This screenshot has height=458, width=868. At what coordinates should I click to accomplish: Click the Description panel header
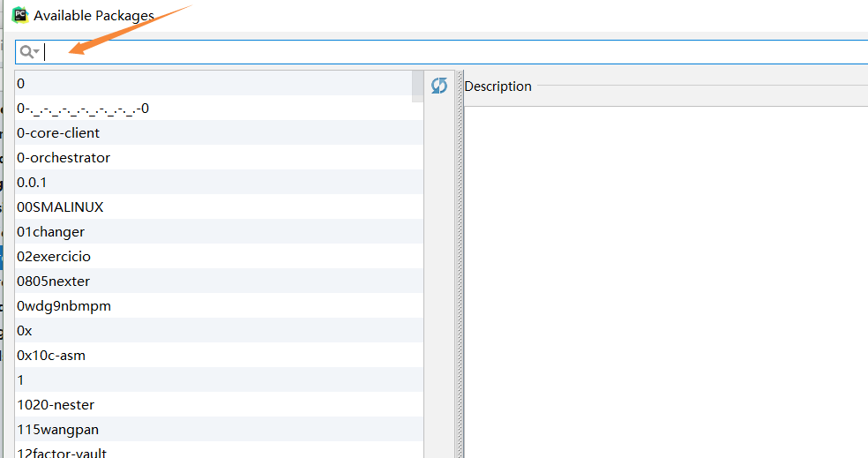(x=498, y=86)
